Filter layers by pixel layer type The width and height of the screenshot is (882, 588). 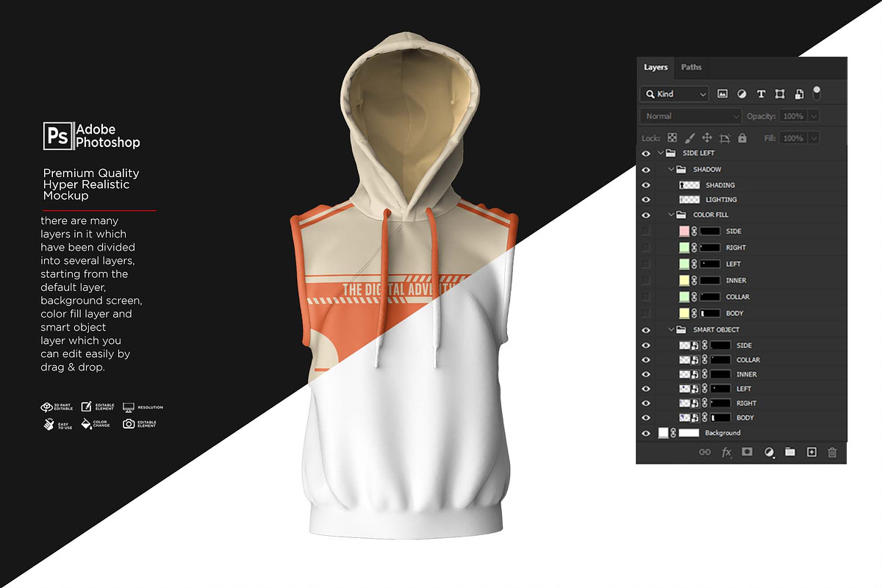pyautogui.click(x=723, y=94)
